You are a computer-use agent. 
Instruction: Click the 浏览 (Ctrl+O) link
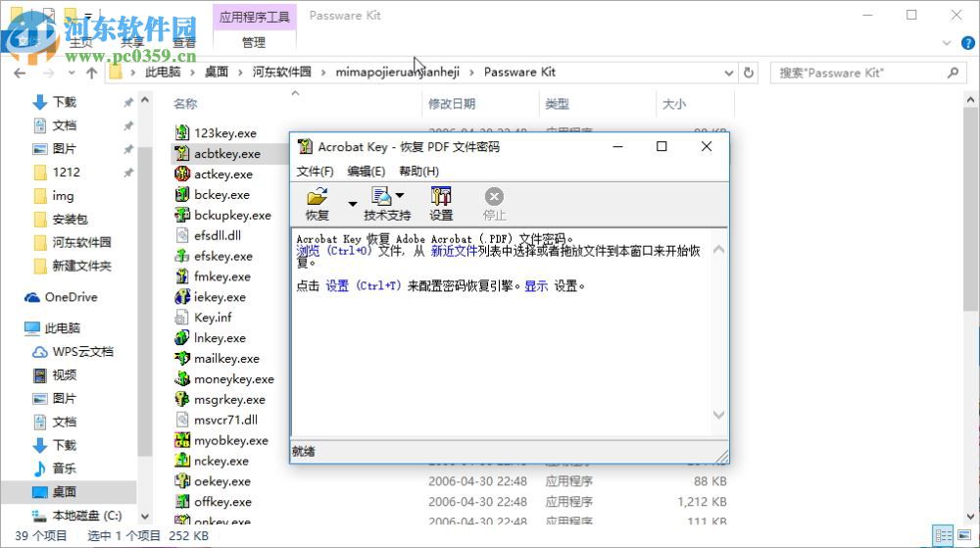tap(334, 251)
